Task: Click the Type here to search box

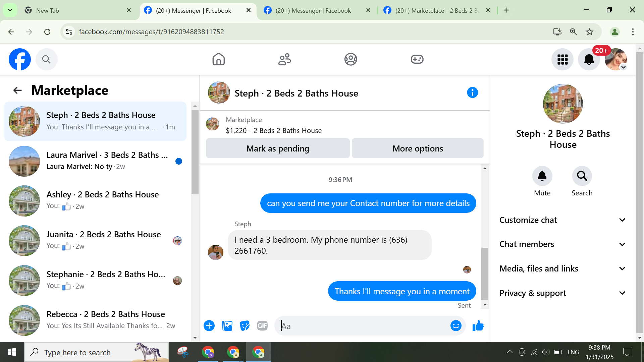Action: pyautogui.click(x=97, y=352)
